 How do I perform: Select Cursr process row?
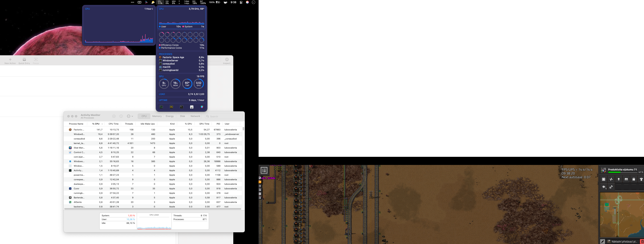tap(153, 189)
